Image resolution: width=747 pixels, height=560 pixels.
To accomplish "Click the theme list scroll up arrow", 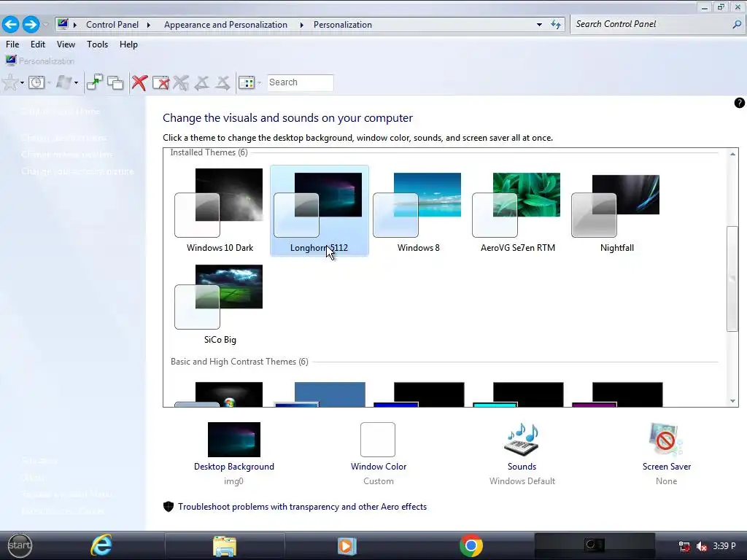I will (732, 154).
